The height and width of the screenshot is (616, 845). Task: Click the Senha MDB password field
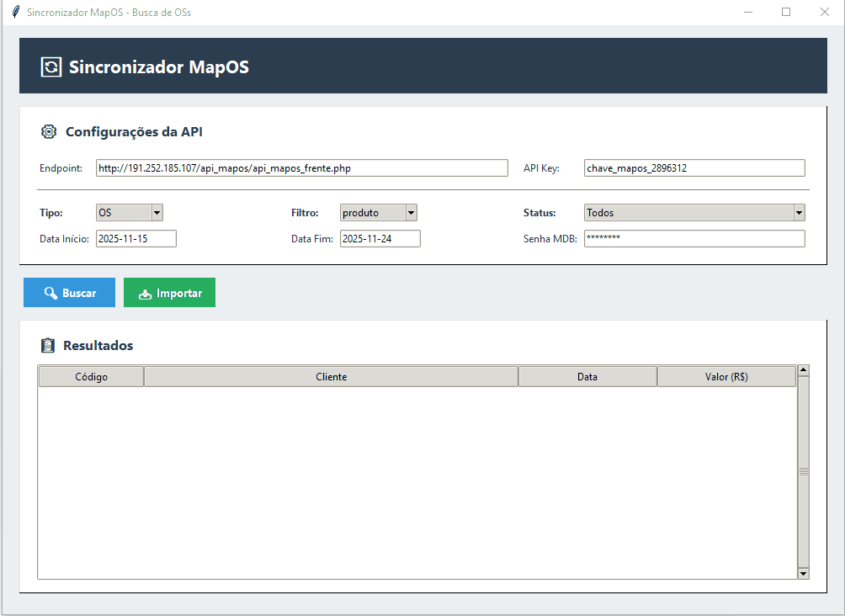pos(694,239)
